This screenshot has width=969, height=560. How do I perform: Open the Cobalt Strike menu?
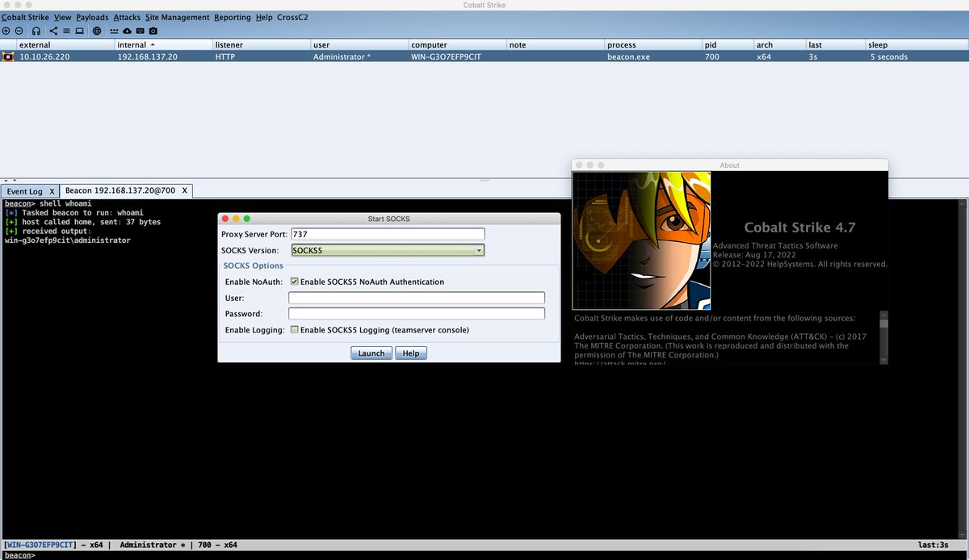coord(26,17)
